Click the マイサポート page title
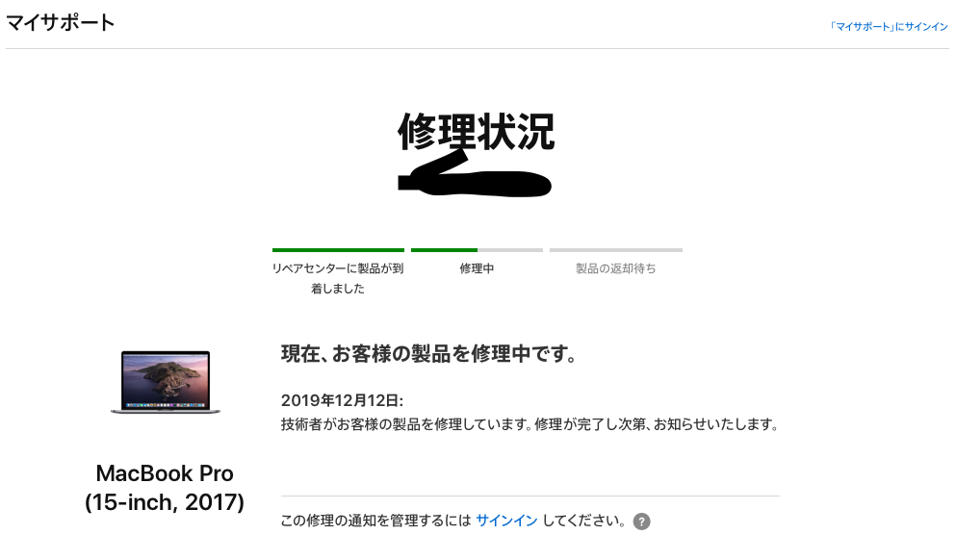 (61, 22)
